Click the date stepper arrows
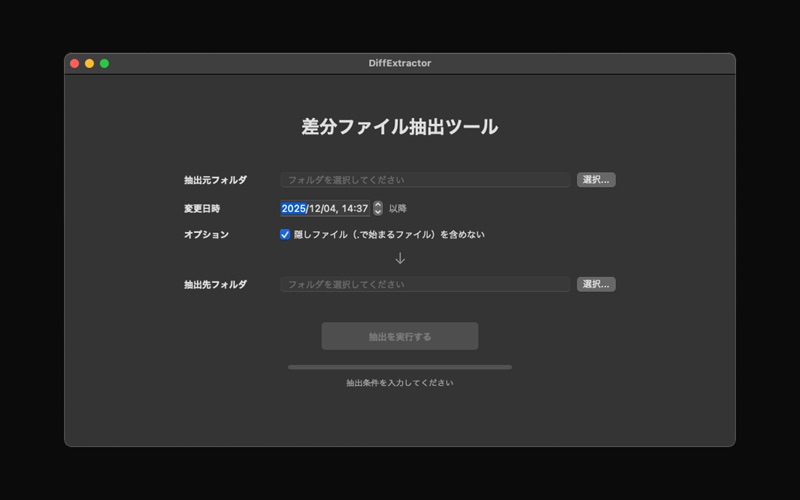Image resolution: width=800 pixels, height=500 pixels. pos(378,208)
